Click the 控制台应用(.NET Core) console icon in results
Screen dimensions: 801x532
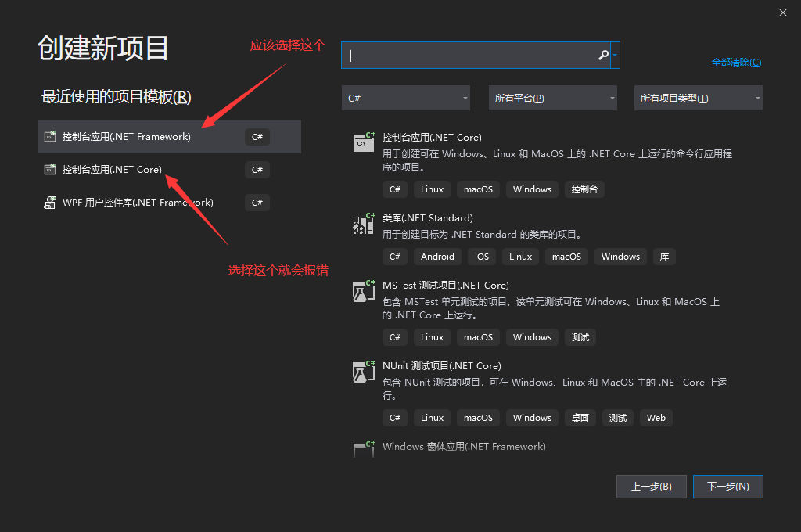point(364,142)
